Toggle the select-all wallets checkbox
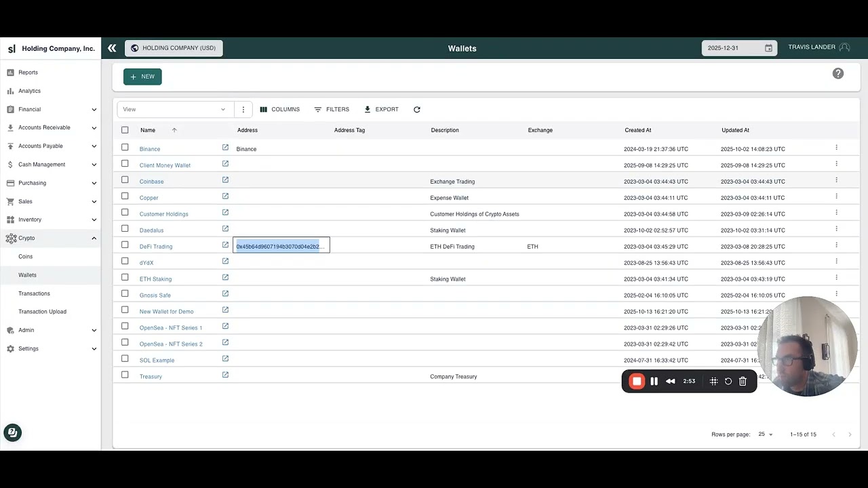The image size is (868, 488). 125,130
